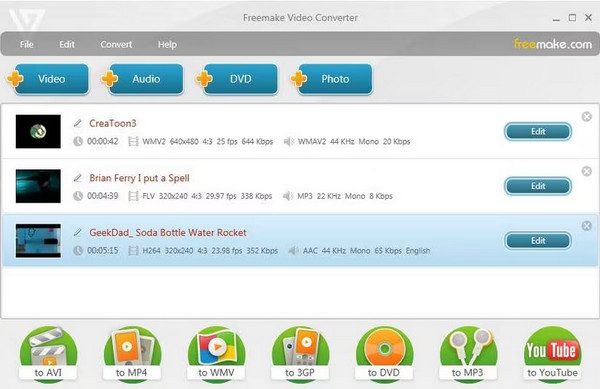
Task: Convert to MP4 format
Action: click(x=132, y=354)
